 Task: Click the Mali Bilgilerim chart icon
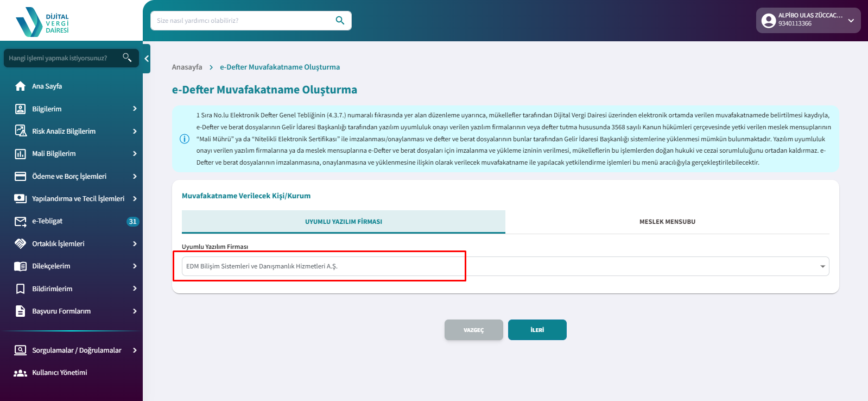[x=21, y=154]
